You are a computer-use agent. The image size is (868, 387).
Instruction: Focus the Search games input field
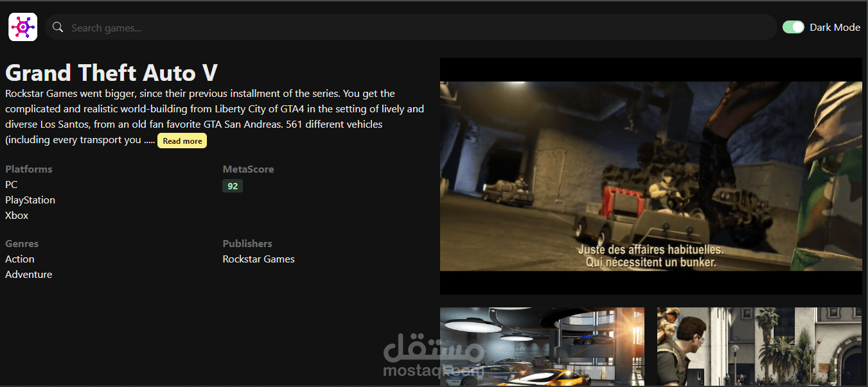pos(411,28)
